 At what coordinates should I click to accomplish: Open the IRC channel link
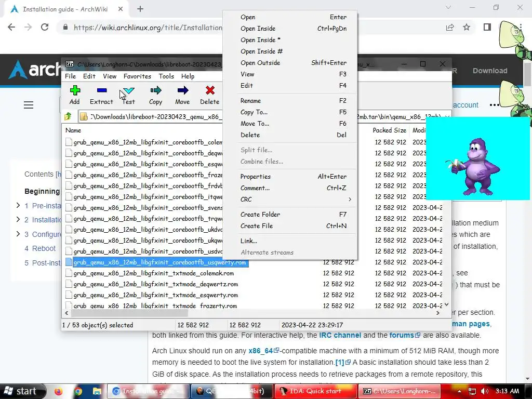[x=340, y=335]
